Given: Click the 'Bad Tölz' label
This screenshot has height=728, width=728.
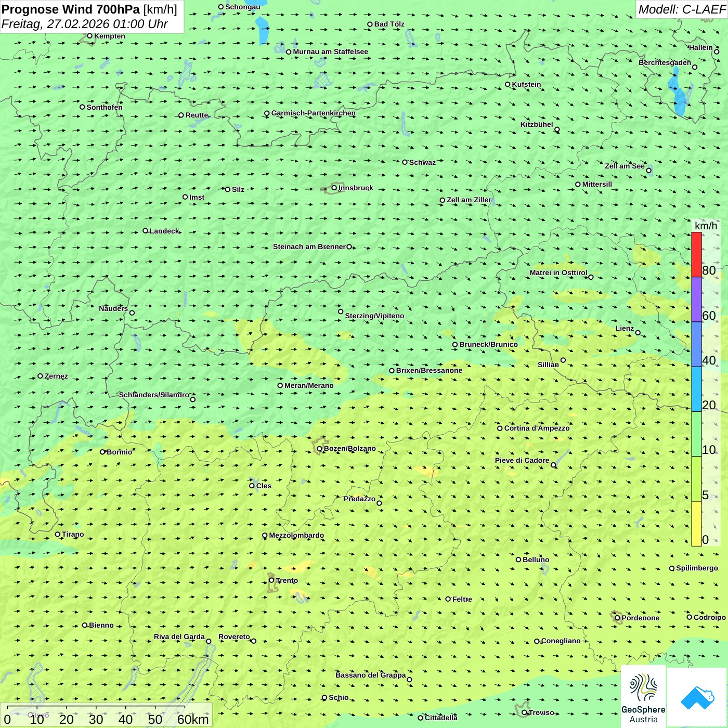Looking at the screenshot, I should pos(389,24).
